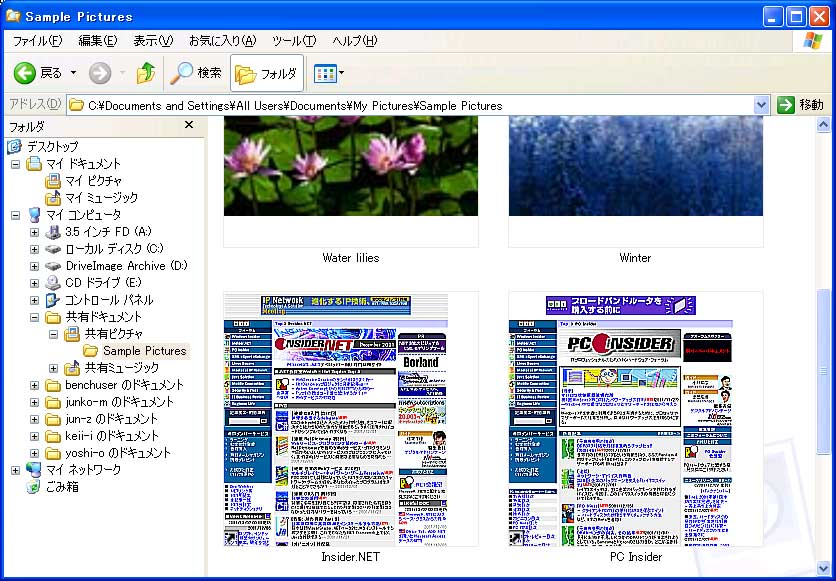Viewport: 836px width, 581px height.
Task: Expand the DriveImage Archive (D:) node
Action: click(35, 266)
